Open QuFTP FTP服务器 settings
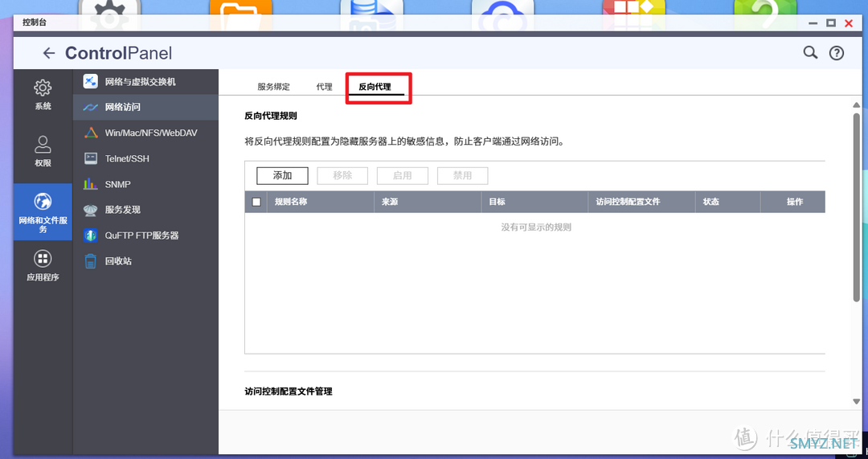 pyautogui.click(x=145, y=236)
